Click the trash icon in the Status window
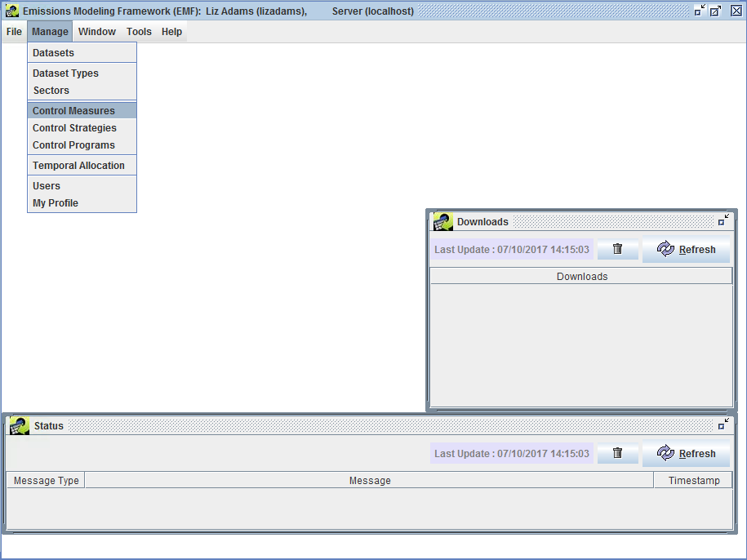The width and height of the screenshot is (747, 560). (618, 453)
